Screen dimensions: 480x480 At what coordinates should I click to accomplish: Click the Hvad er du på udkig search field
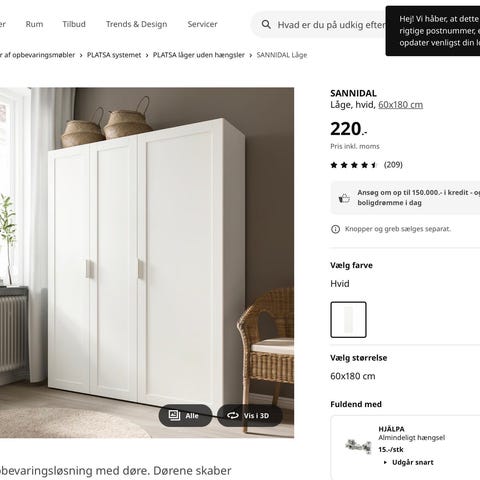pyautogui.click(x=331, y=24)
